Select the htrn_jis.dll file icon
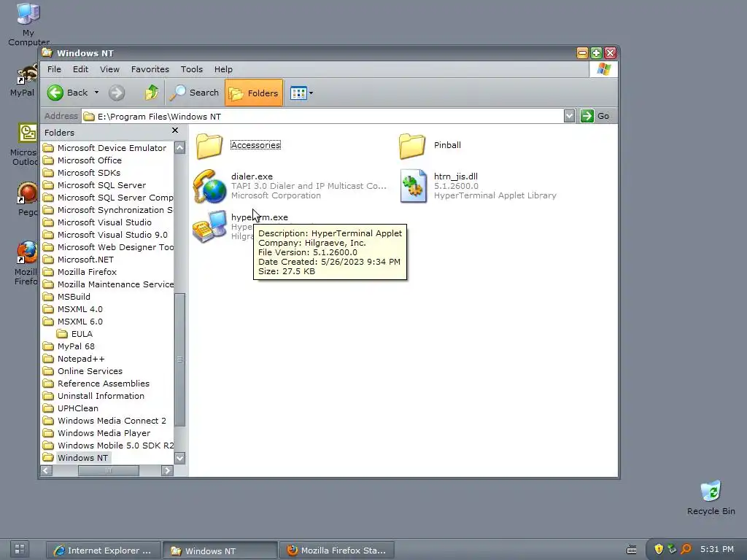This screenshot has width=747, height=560. (x=413, y=186)
